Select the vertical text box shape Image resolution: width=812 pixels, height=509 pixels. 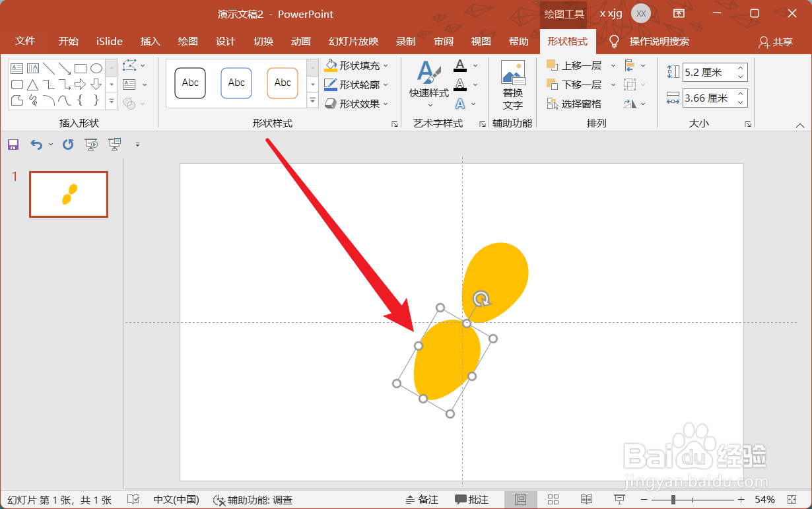(33, 69)
